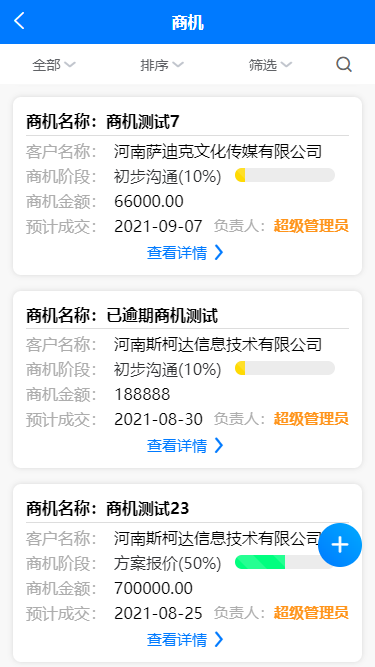Open the 商机名称: 商机测试7 card title
Viewport: 375px width, 667px height.
103,122
